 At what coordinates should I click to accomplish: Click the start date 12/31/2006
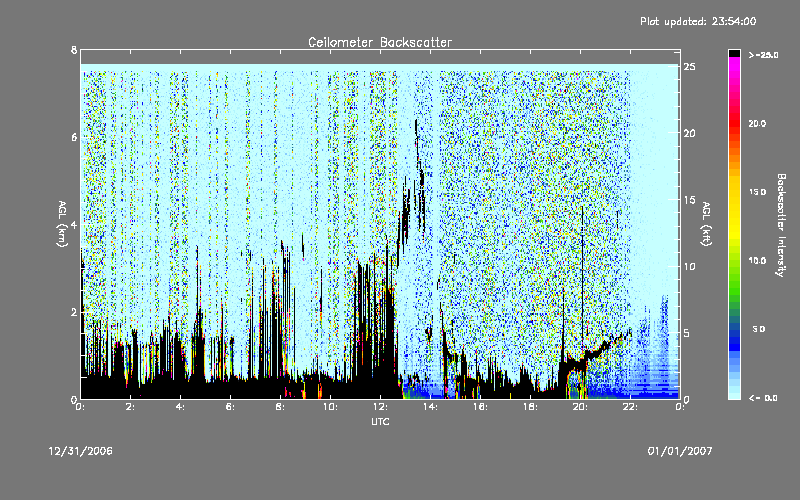click(81, 451)
